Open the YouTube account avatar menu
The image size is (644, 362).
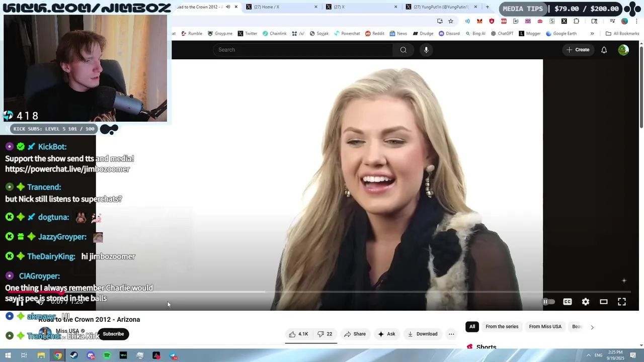coord(623,50)
